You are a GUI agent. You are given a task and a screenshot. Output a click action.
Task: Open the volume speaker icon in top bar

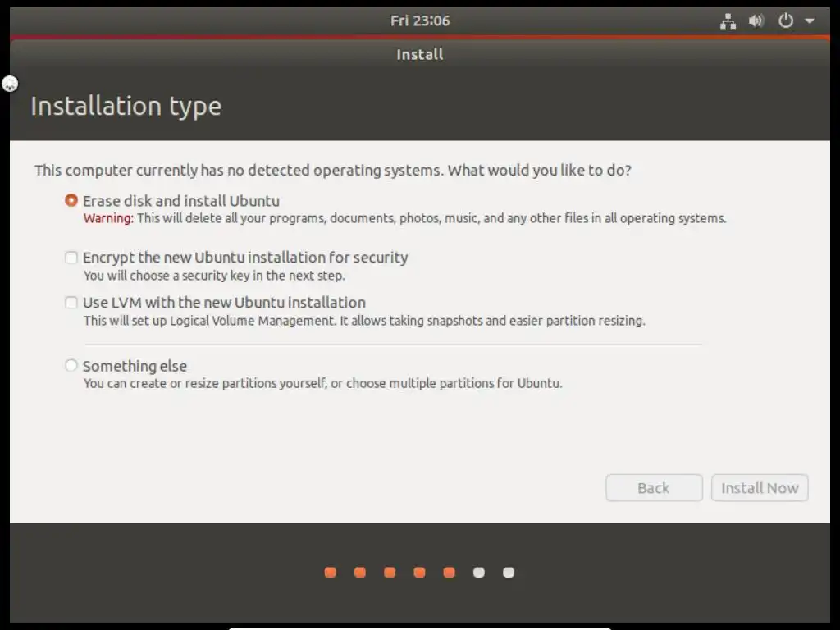point(756,21)
